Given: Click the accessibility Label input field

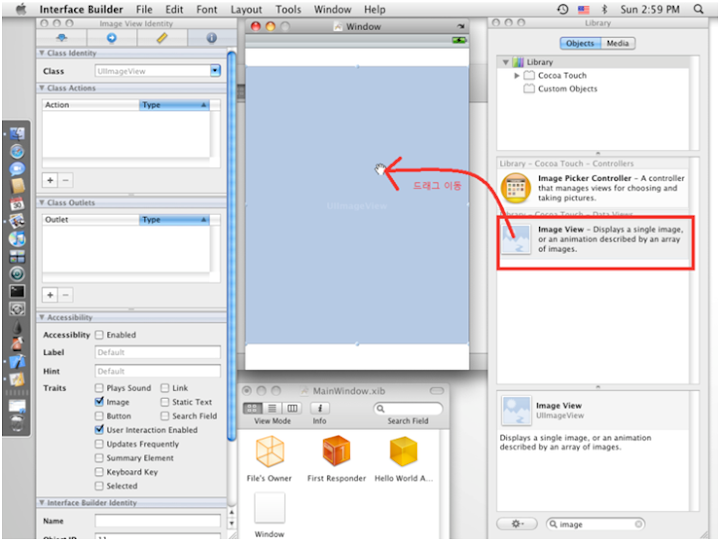Looking at the screenshot, I should (158, 352).
